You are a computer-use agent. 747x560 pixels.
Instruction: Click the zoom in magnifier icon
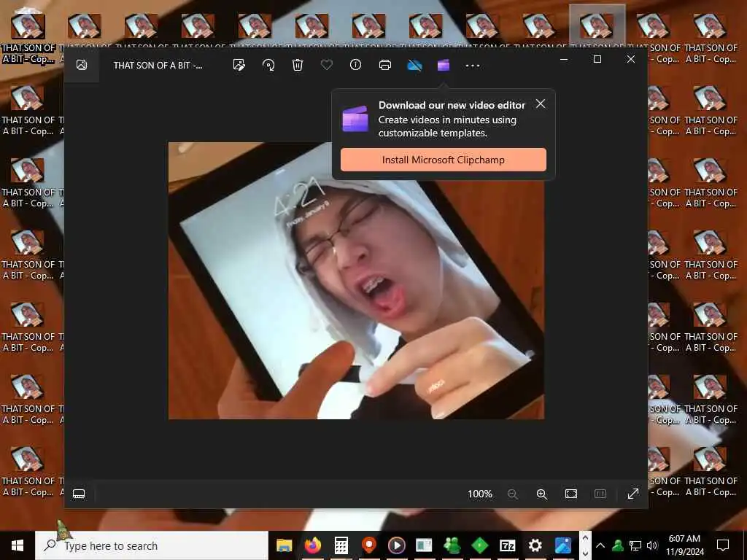tap(542, 494)
